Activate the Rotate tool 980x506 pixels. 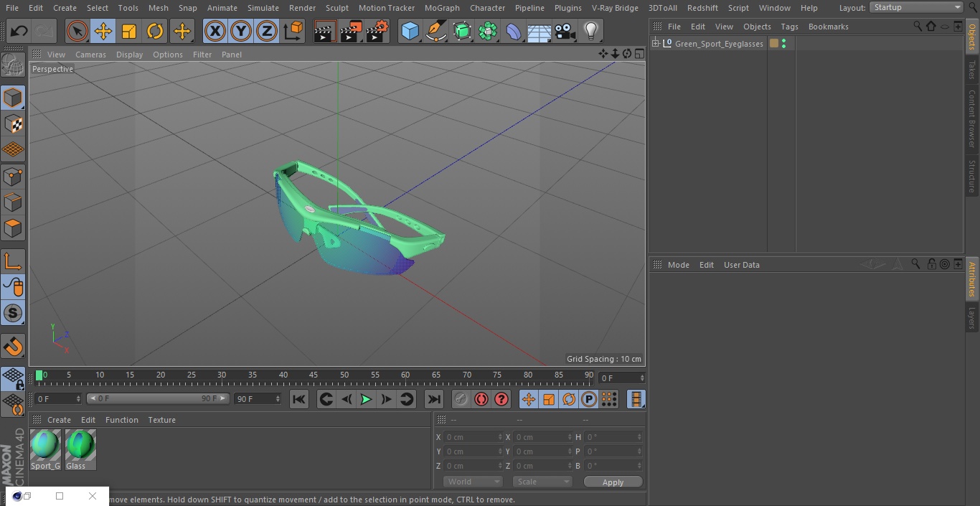(x=155, y=32)
